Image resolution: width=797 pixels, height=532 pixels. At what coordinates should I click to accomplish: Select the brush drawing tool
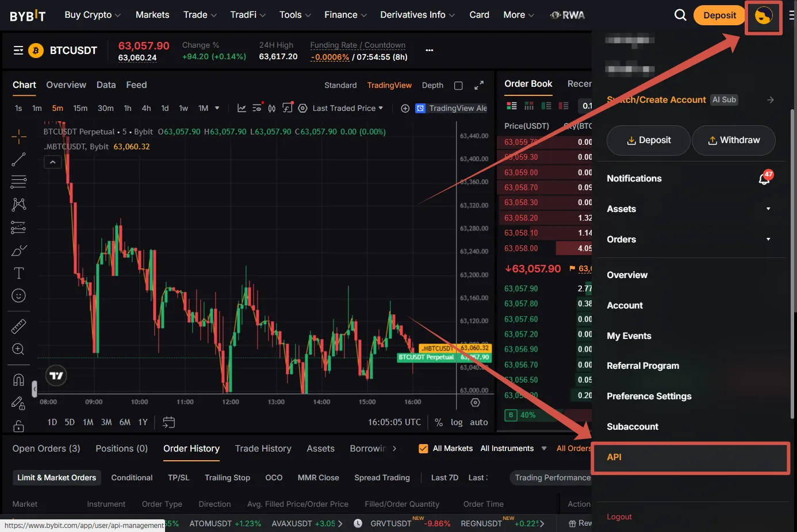(x=19, y=250)
